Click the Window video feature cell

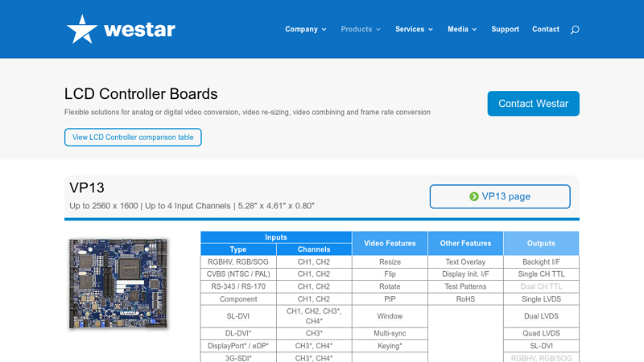[x=390, y=316]
